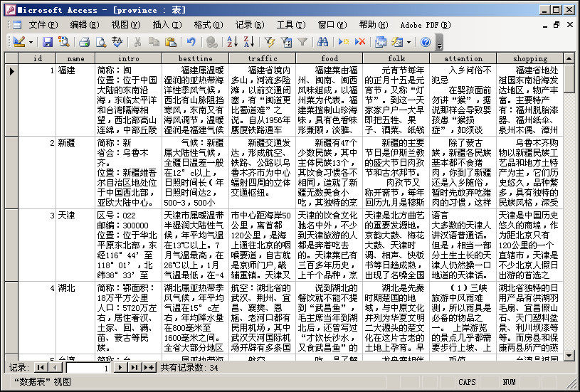Screen dimensions: 580x392
Task: Open the 窗口(W) menu
Action: (332, 25)
